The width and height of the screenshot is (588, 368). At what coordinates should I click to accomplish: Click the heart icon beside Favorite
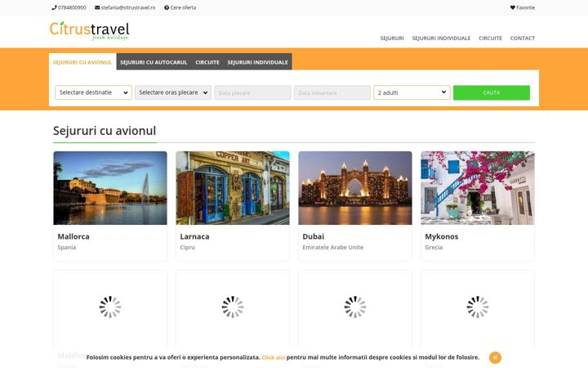513,7
